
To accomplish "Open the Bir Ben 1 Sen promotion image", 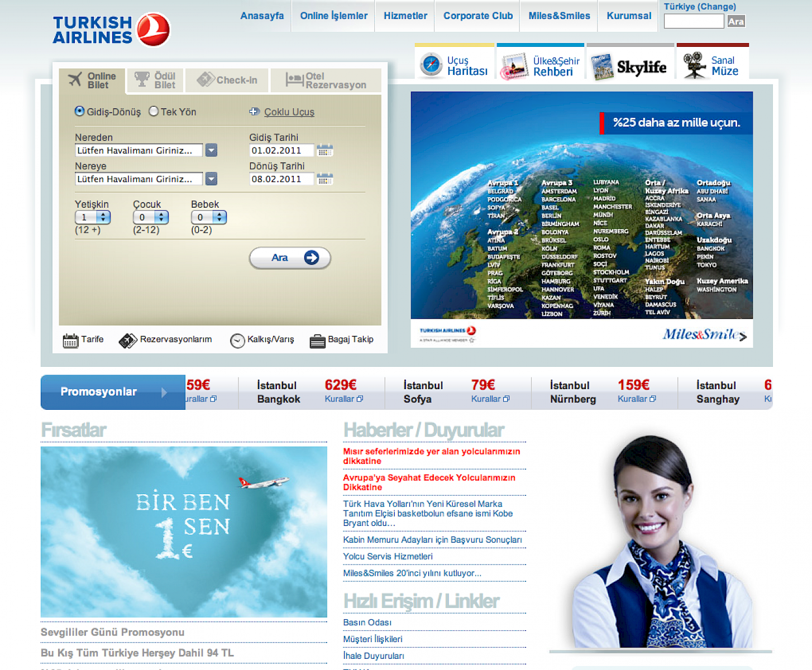I will 184,532.
